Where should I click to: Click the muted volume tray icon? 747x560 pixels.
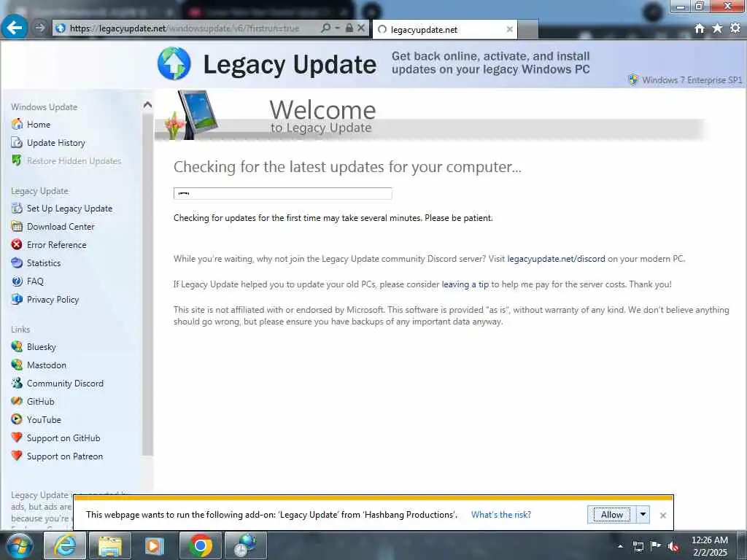[x=673, y=546]
